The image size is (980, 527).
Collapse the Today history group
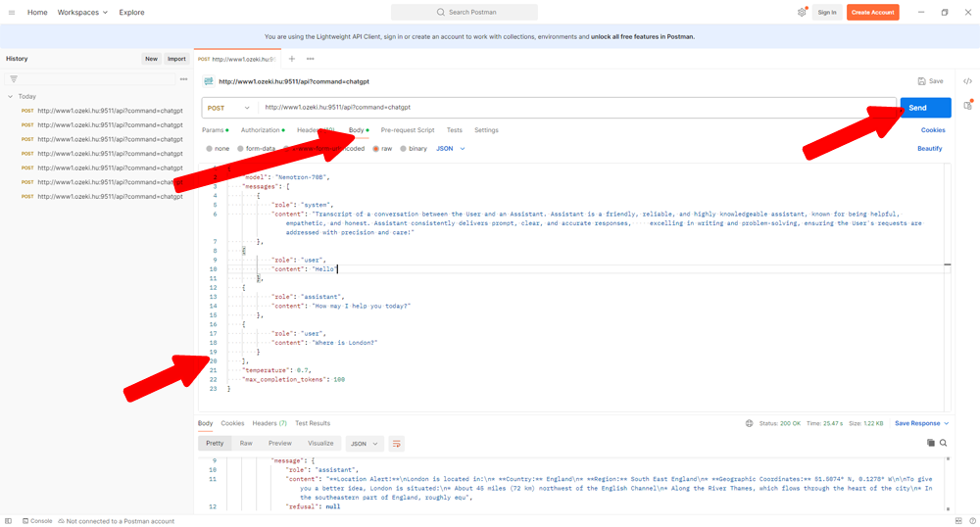pos(10,97)
